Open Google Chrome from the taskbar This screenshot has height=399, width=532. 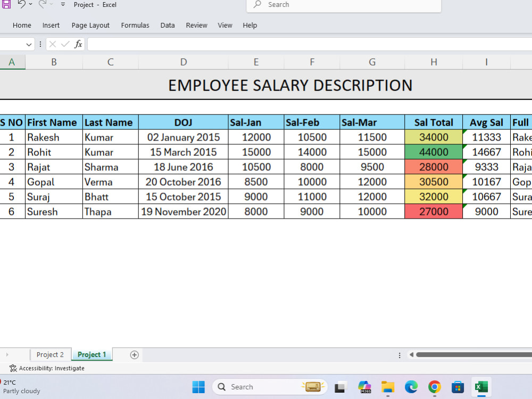pos(434,387)
